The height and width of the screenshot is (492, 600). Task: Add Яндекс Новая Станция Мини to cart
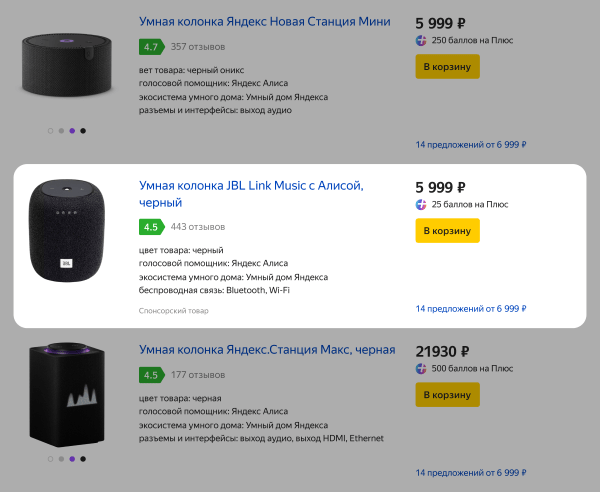(447, 67)
